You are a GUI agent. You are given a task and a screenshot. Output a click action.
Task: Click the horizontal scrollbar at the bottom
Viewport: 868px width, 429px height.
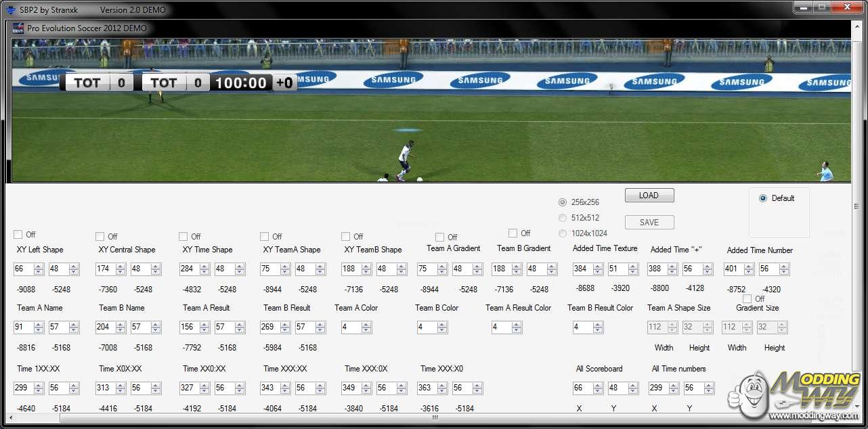click(433, 418)
